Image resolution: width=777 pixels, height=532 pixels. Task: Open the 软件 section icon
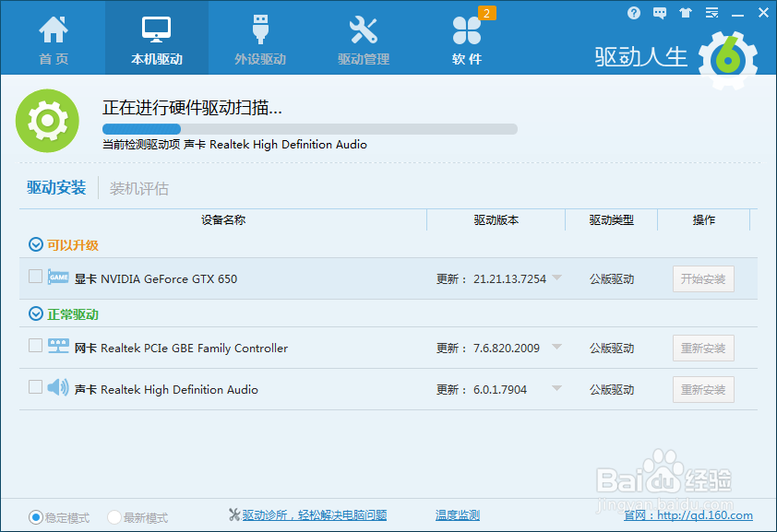click(467, 30)
